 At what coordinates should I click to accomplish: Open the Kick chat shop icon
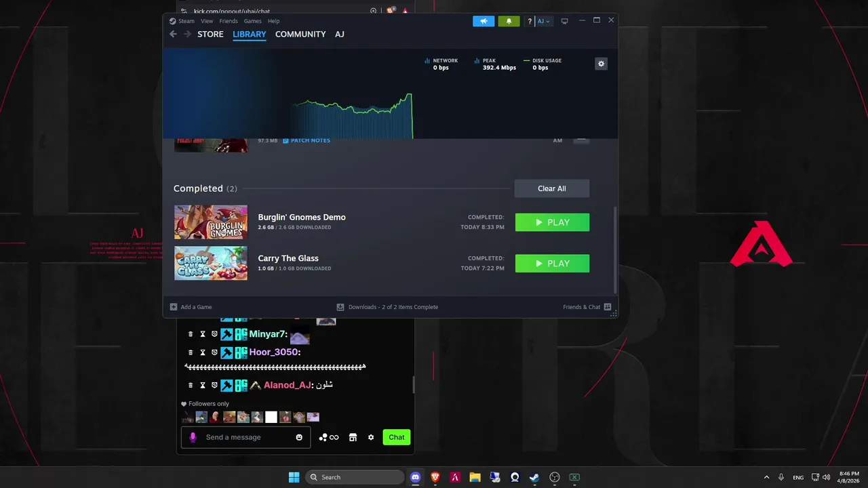(353, 437)
